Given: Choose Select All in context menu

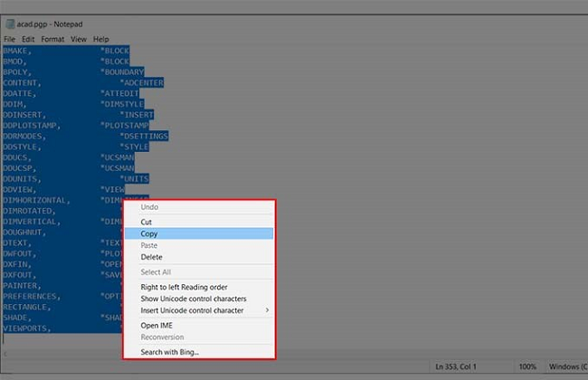Looking at the screenshot, I should [x=199, y=272].
